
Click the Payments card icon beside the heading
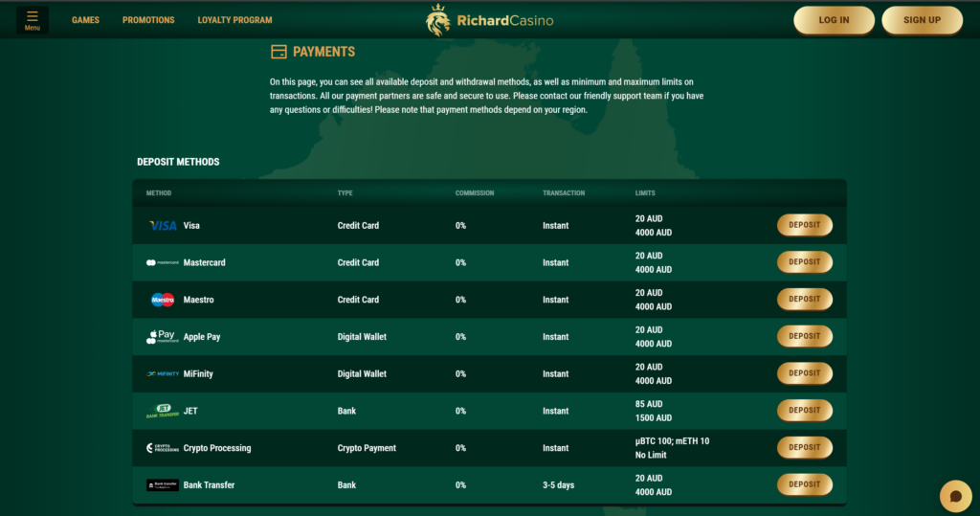click(x=278, y=52)
